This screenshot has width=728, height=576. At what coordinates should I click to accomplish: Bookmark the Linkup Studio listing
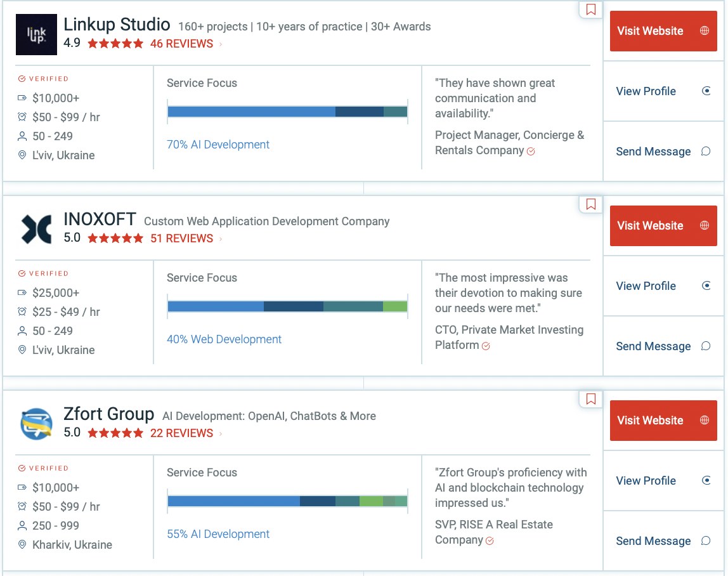coord(590,10)
